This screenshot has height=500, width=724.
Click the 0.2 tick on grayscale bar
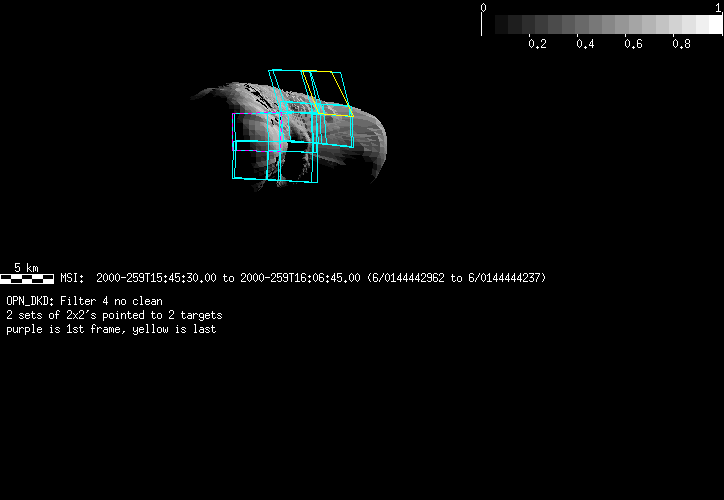pos(530,36)
